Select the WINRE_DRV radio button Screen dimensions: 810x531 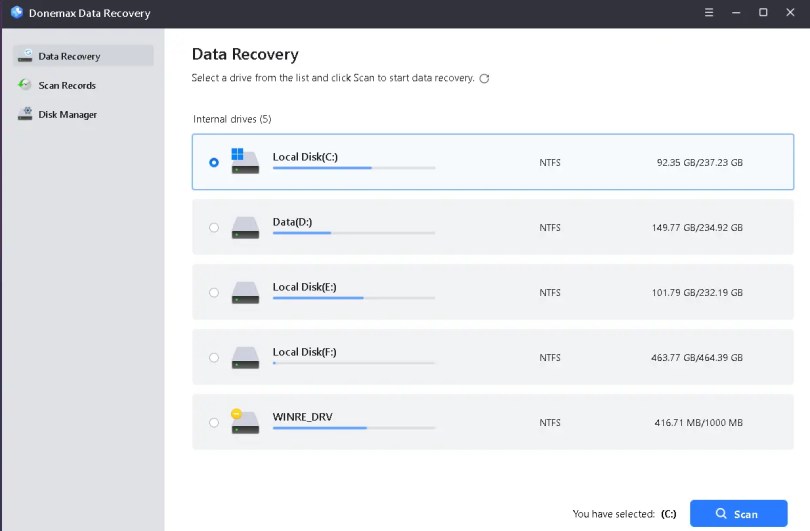coord(214,423)
